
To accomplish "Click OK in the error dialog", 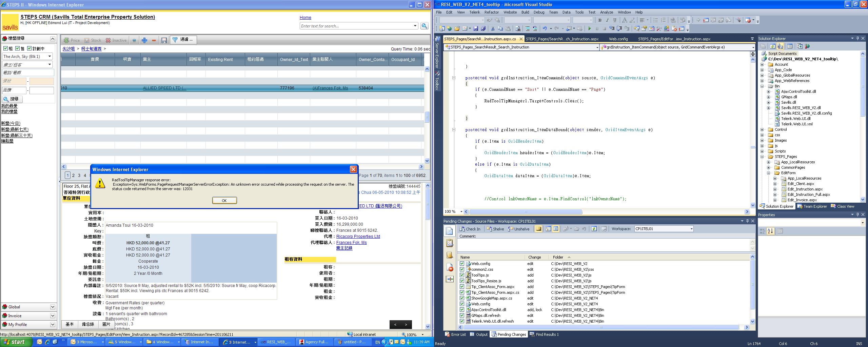I will [x=224, y=201].
